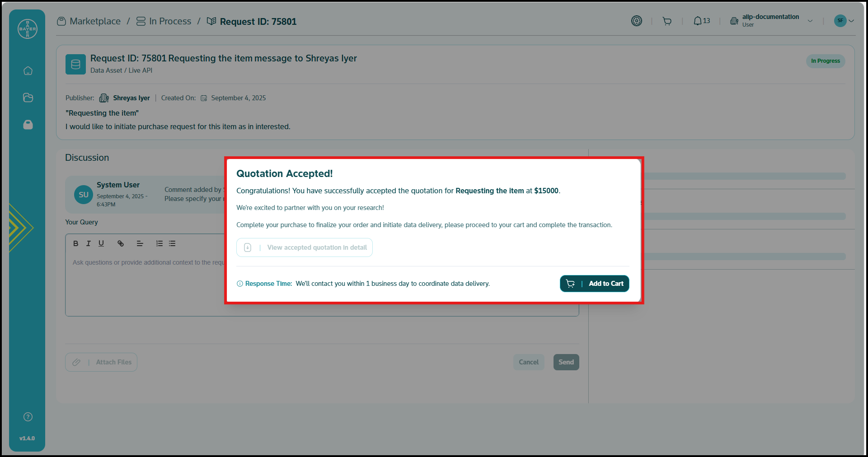Open the folders icon in sidebar
The image size is (868, 457).
28,98
